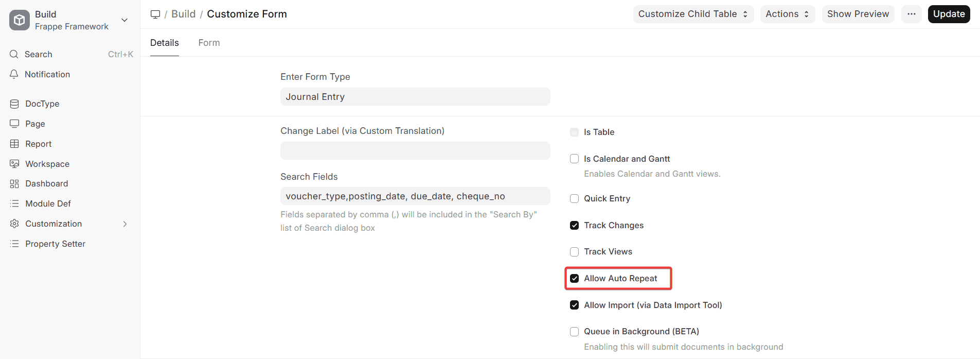Image resolution: width=980 pixels, height=359 pixels.
Task: Click the Build app cube logo
Action: coord(20,20)
